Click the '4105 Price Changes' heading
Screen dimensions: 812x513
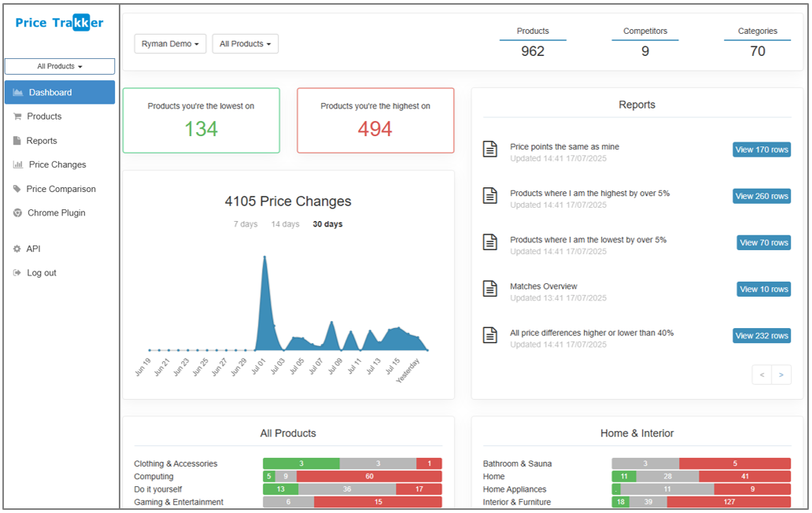pyautogui.click(x=288, y=201)
